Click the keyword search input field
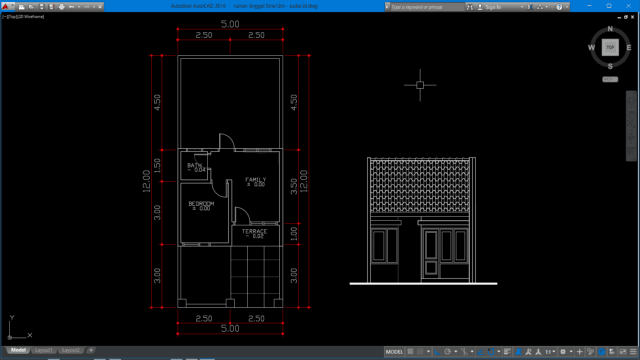The height and width of the screenshot is (360, 640). (x=428, y=7)
